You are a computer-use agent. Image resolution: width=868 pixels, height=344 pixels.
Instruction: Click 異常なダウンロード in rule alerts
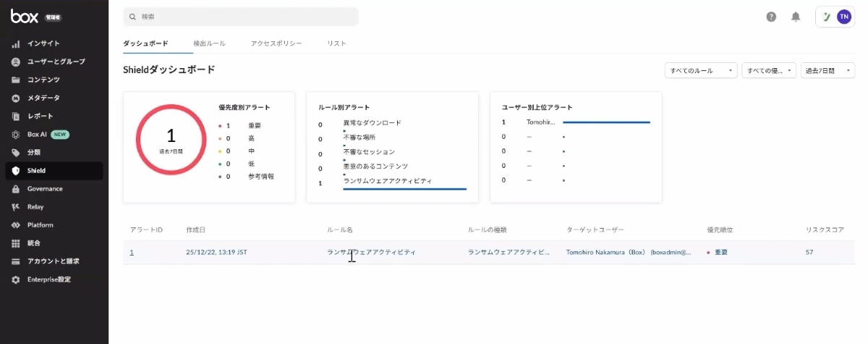click(372, 123)
